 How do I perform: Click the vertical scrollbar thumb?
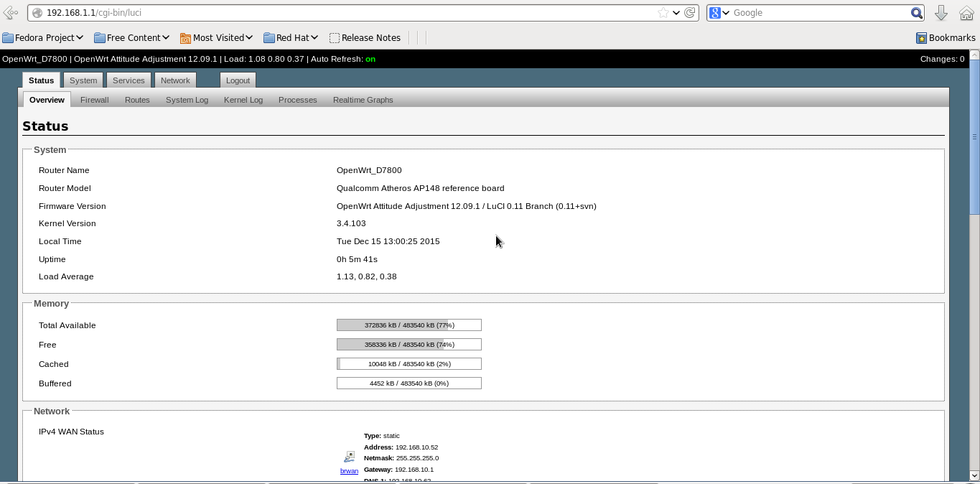974,136
